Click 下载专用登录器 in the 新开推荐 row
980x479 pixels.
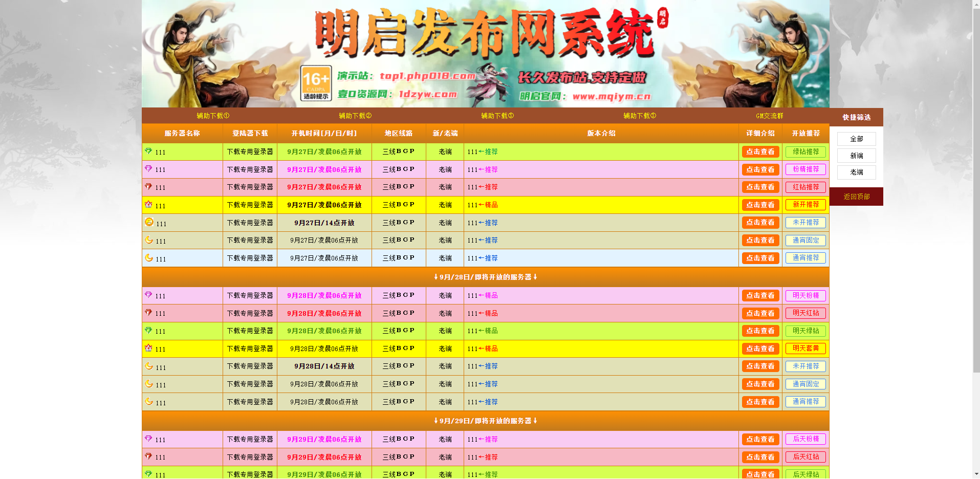tap(250, 205)
